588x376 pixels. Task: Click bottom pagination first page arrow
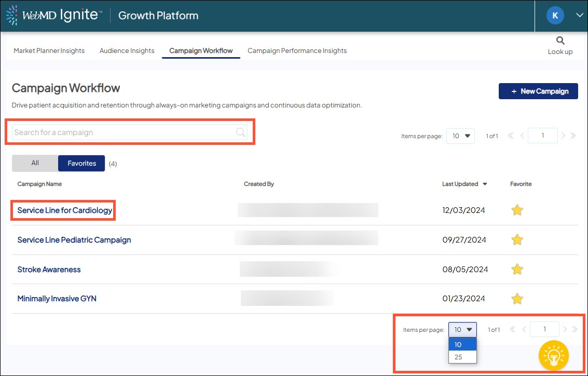click(x=512, y=329)
